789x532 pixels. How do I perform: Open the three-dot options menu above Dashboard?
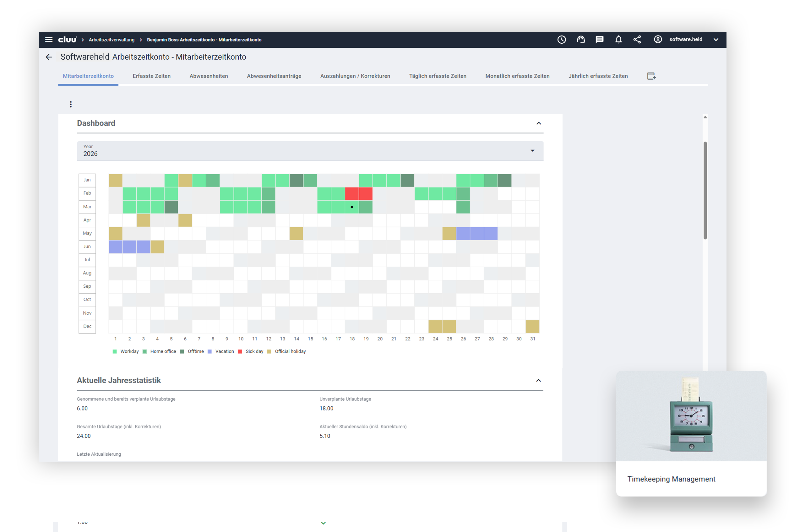(x=71, y=104)
